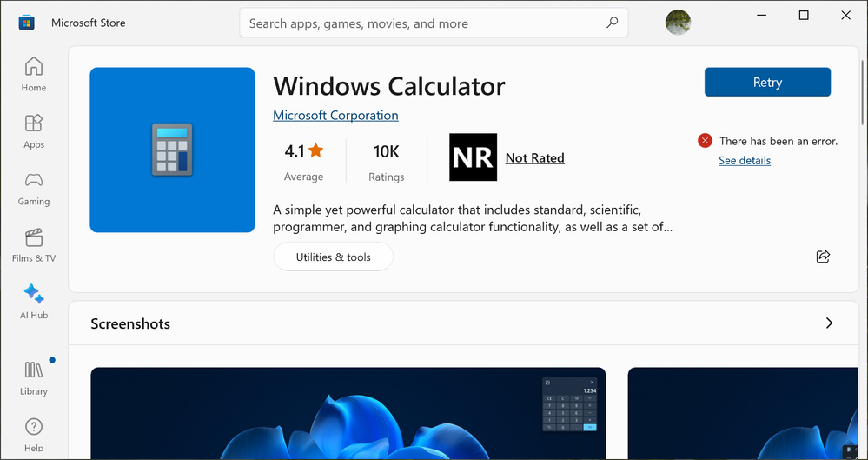Screen dimensions: 868x460
Task: Click the 10K Ratings count
Action: point(387,161)
